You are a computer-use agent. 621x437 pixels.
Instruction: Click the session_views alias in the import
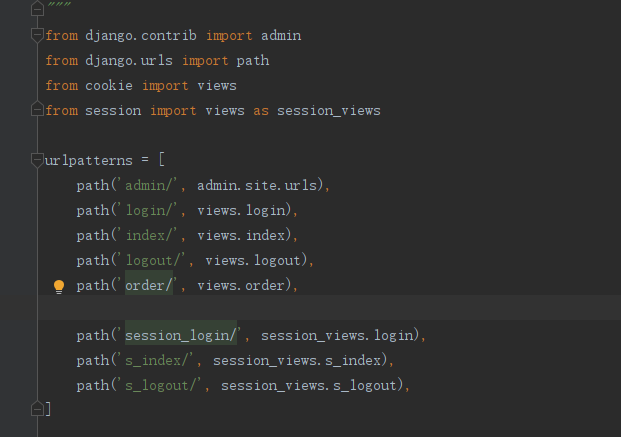coord(328,110)
